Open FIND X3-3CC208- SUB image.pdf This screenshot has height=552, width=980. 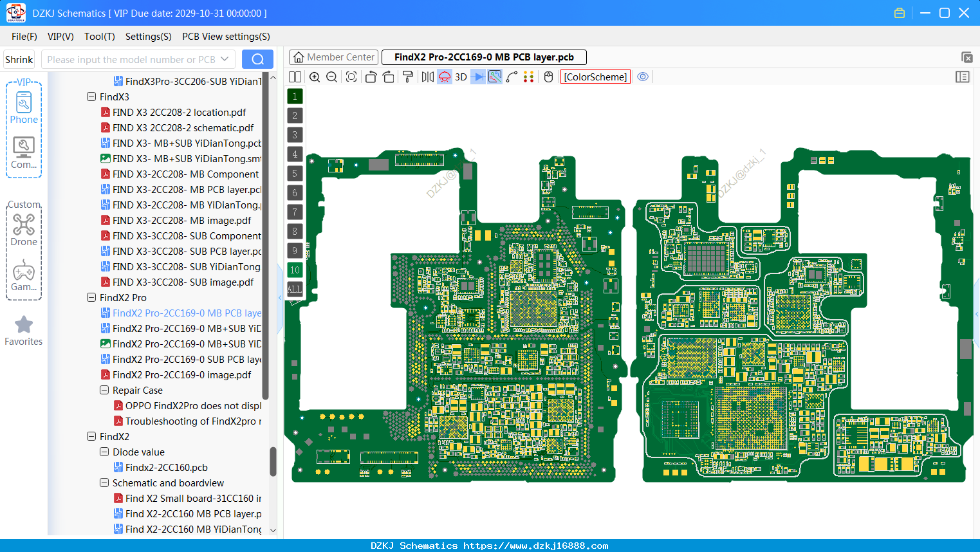pos(183,282)
